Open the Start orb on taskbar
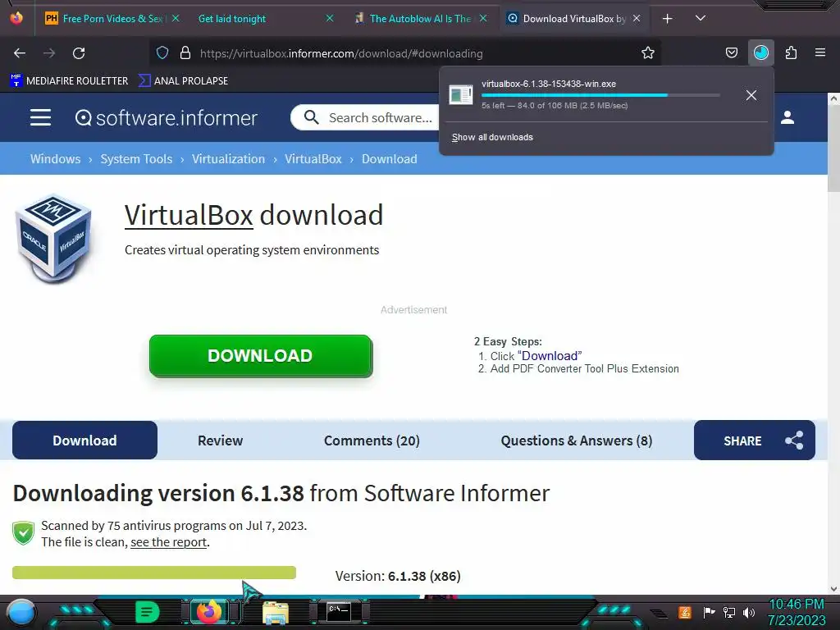 tap(21, 612)
